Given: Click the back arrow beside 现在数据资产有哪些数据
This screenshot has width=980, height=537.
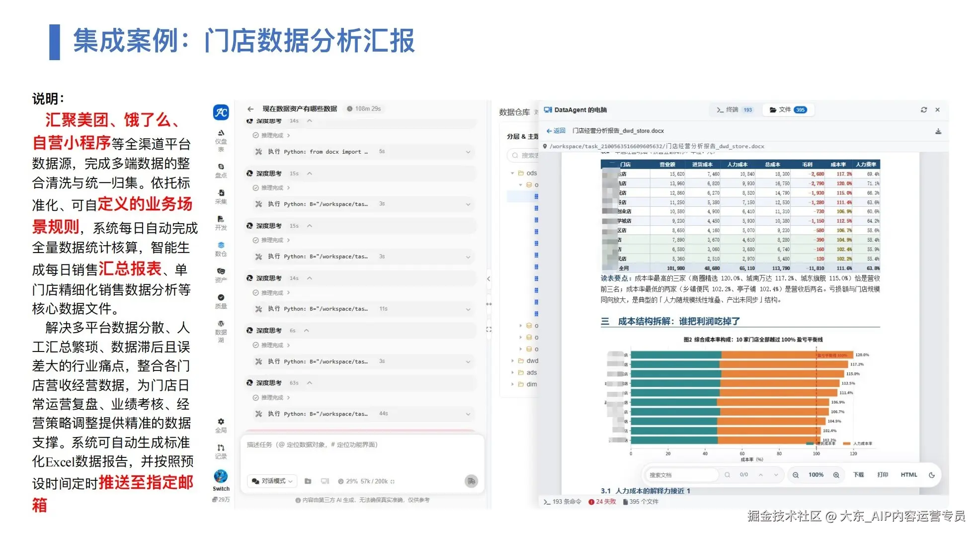Looking at the screenshot, I should click(x=250, y=109).
